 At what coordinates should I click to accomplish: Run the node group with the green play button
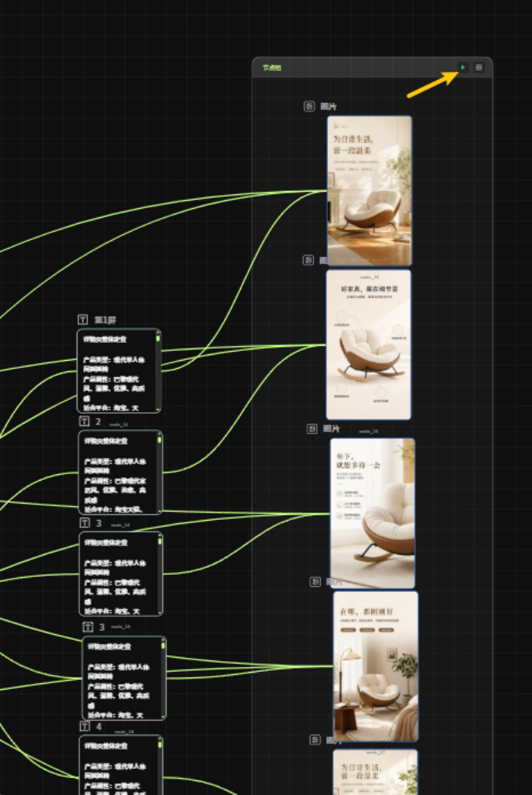coord(463,67)
